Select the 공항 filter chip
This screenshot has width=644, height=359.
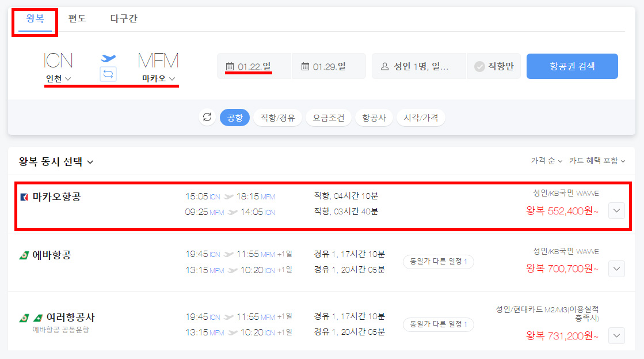[x=235, y=118]
